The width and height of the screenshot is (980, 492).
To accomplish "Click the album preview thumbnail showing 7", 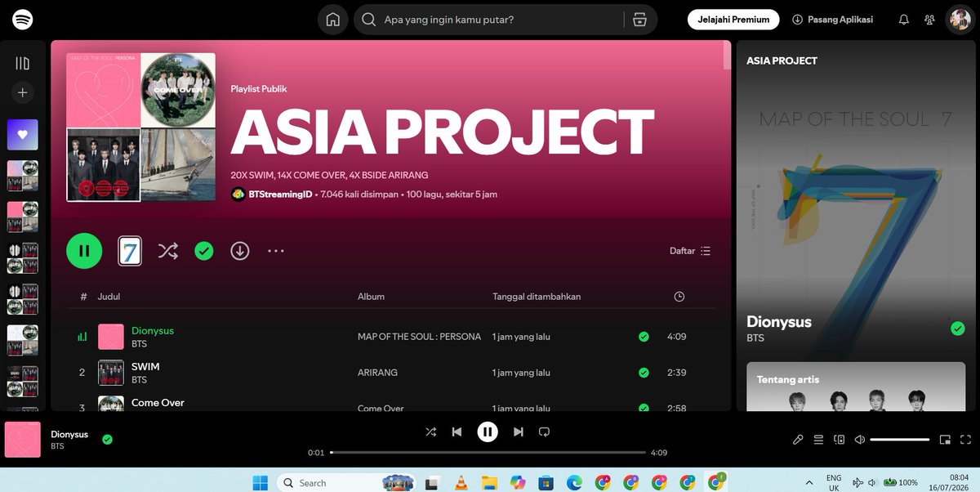I will [130, 251].
